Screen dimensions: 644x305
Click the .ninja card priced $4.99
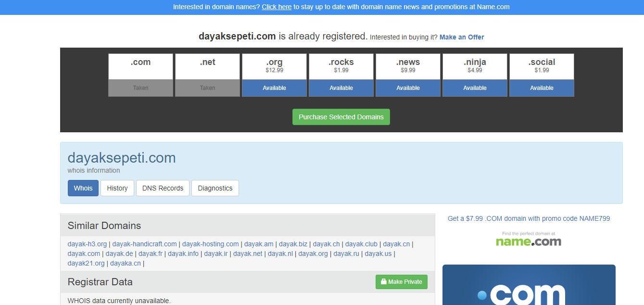pos(475,67)
